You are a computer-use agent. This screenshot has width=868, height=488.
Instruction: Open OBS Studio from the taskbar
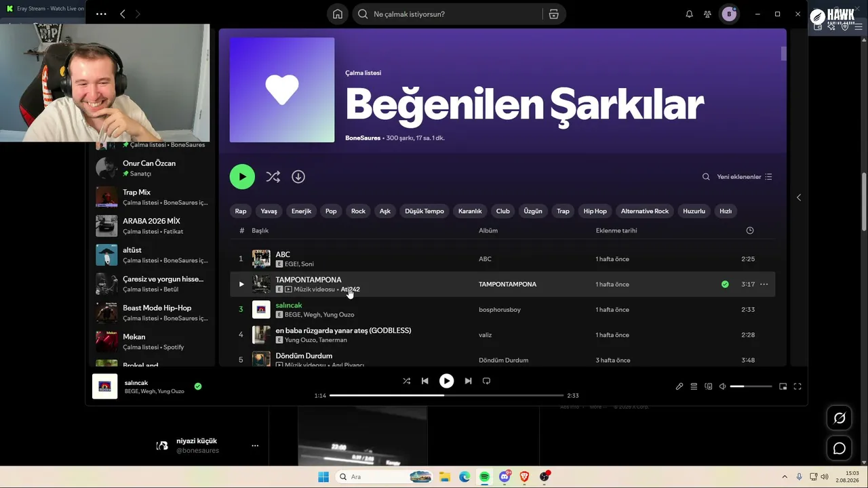545,476
